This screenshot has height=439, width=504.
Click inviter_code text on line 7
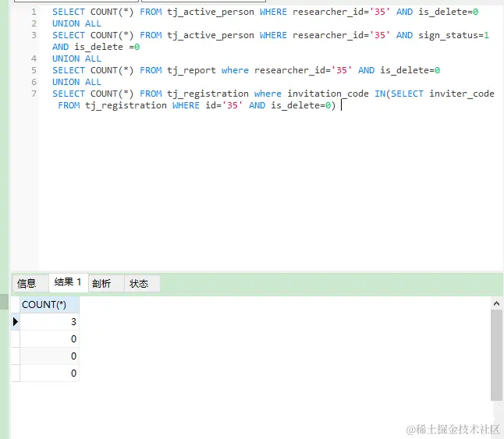(462, 94)
